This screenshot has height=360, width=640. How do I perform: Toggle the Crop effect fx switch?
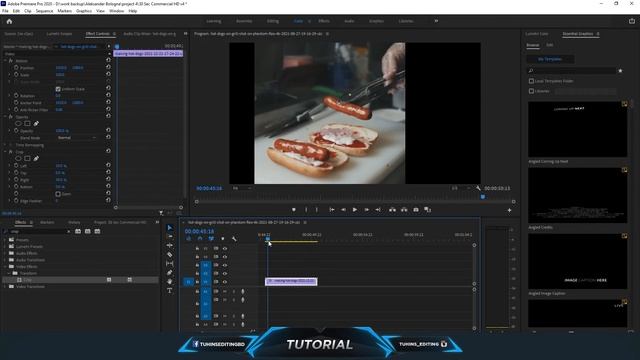(x=11, y=151)
